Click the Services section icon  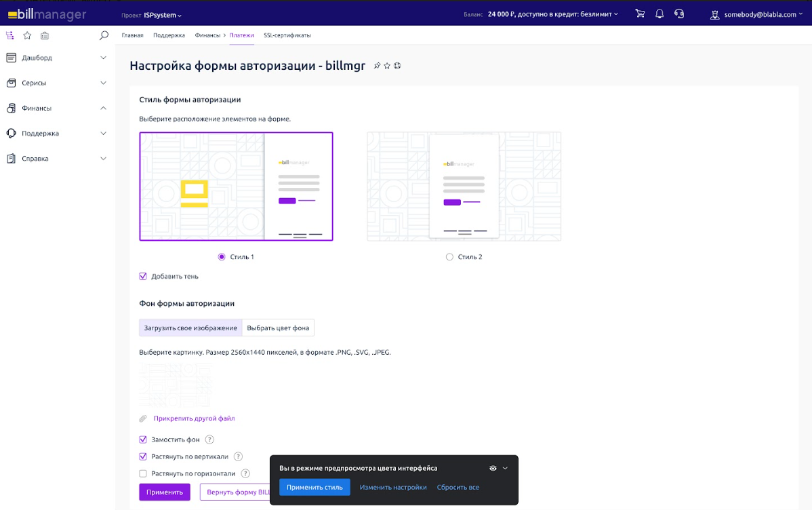12,83
